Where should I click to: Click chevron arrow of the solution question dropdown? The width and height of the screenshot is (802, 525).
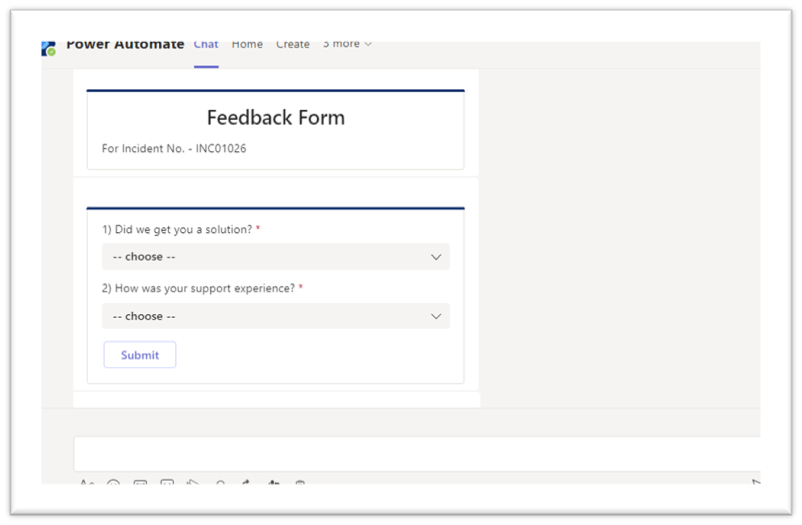coord(436,257)
